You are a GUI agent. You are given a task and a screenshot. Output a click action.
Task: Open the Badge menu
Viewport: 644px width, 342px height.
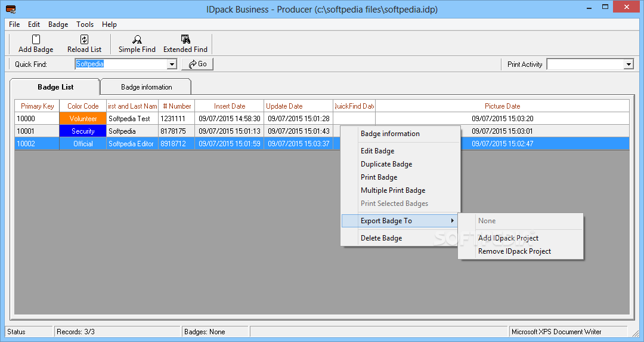[x=58, y=24]
